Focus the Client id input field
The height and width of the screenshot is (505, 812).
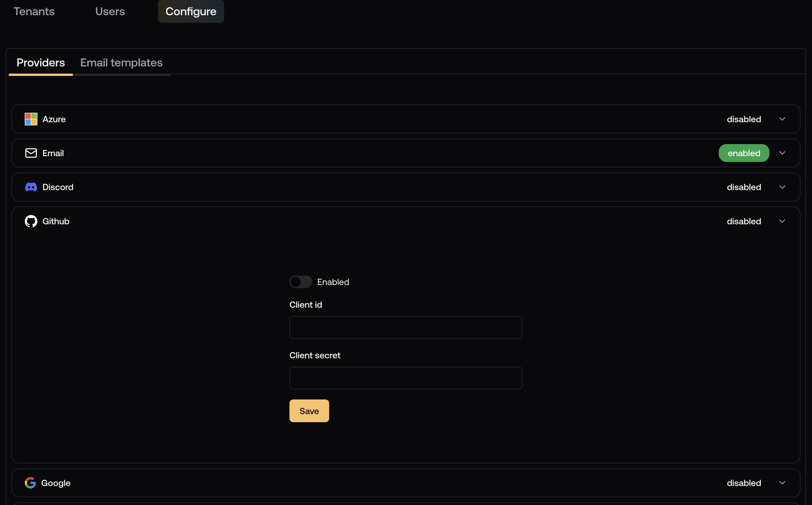[x=406, y=327]
